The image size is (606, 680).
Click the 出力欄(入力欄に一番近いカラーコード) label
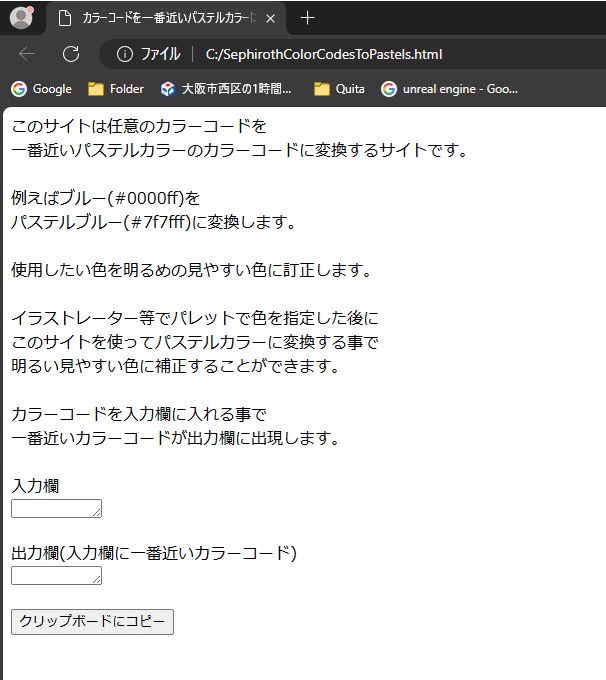click(x=154, y=553)
